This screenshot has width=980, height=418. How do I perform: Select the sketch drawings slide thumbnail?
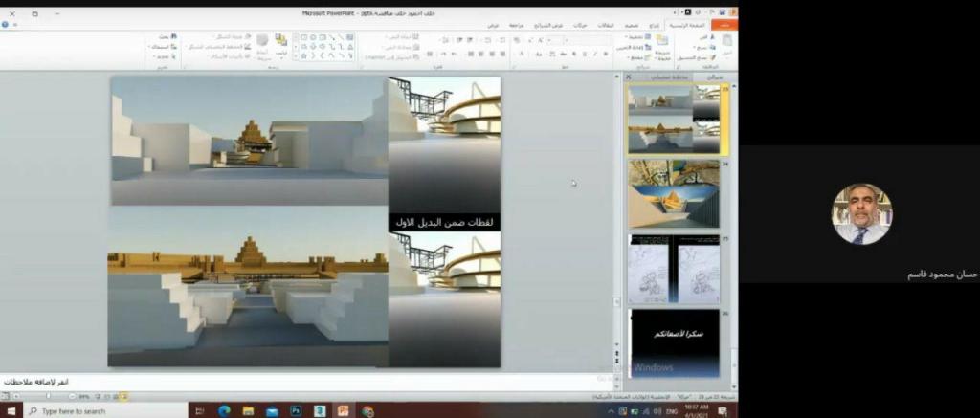[x=674, y=269]
